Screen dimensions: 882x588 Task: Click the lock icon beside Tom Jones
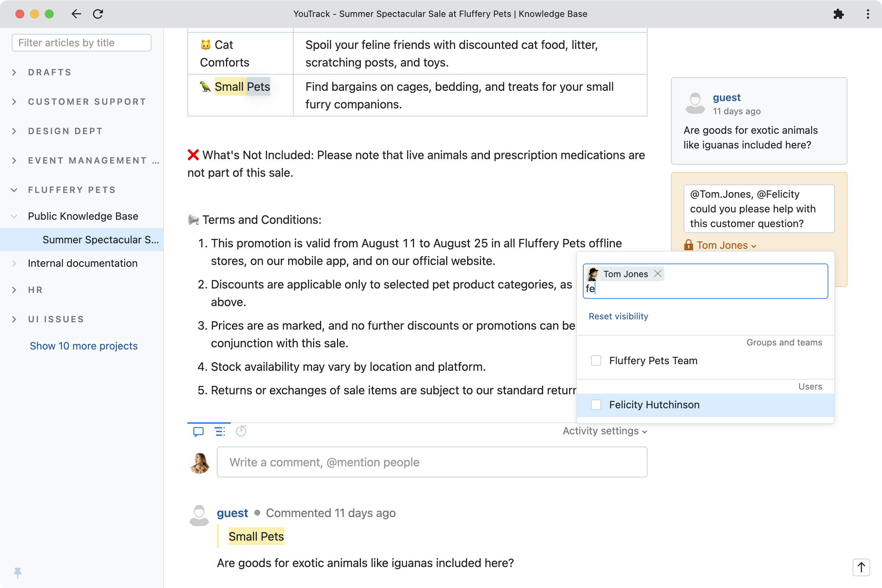[x=688, y=245]
